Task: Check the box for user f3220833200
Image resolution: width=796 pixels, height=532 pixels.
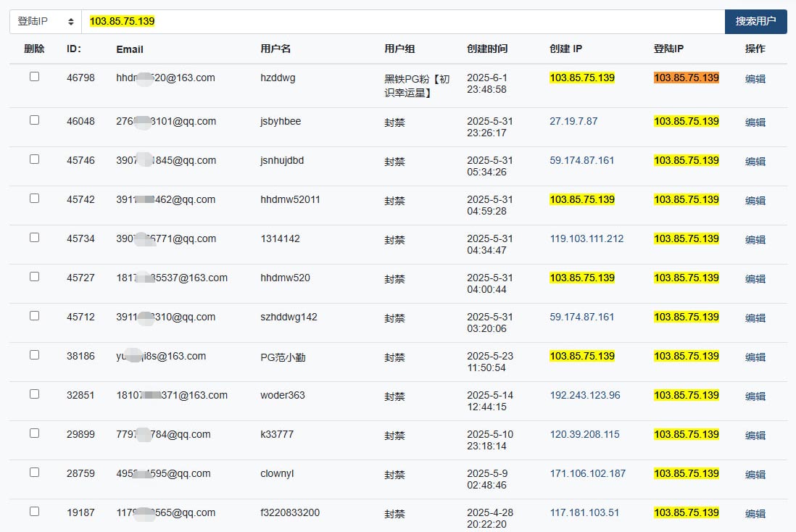Action: (x=35, y=511)
